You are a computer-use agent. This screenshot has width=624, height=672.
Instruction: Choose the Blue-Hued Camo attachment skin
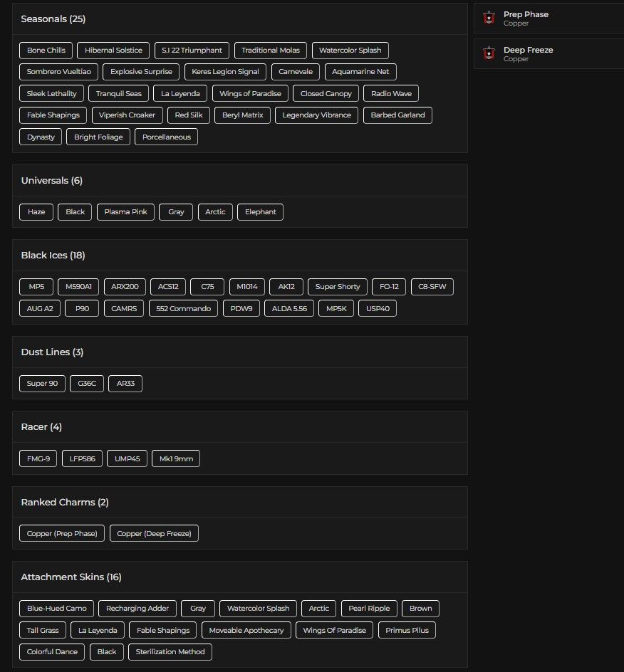(57, 609)
